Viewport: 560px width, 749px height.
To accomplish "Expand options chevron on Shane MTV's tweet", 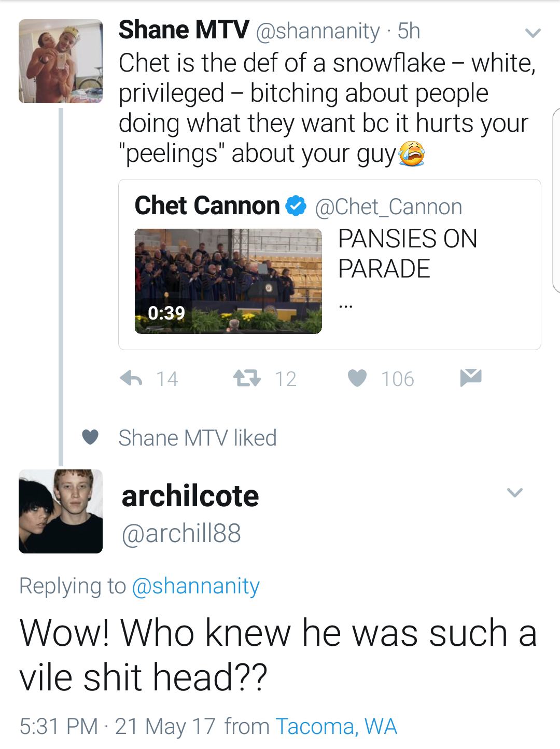I will 533,33.
